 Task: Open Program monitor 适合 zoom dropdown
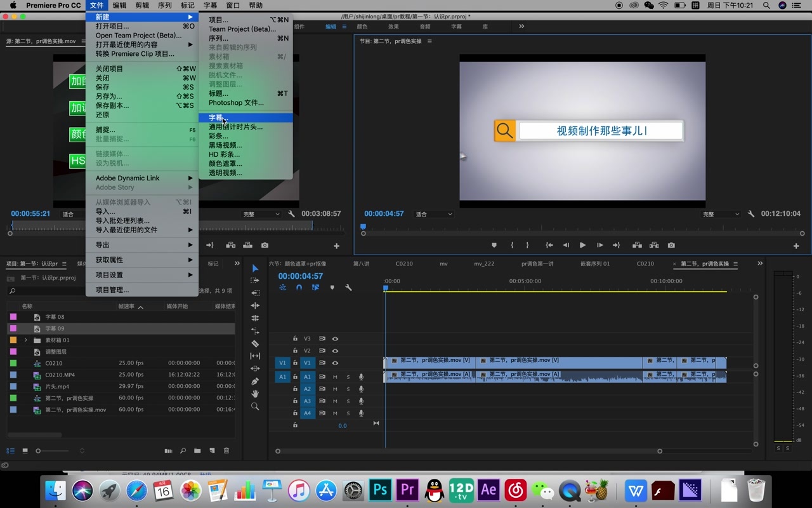pos(434,215)
